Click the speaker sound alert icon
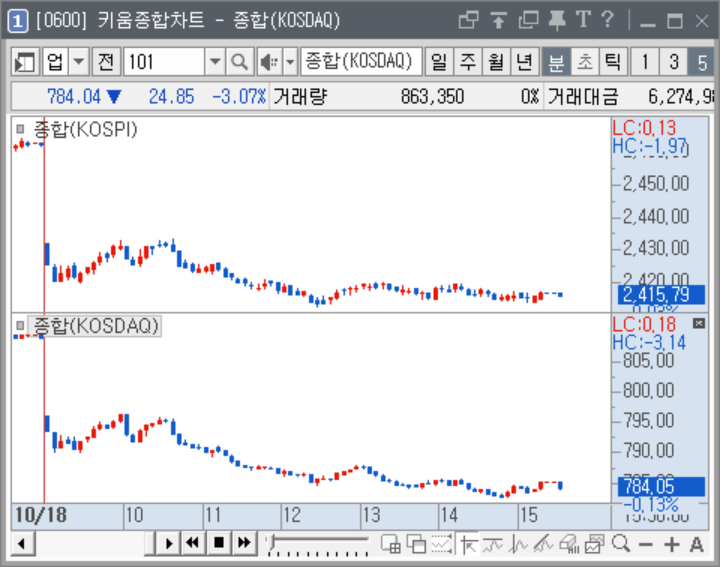The height and width of the screenshot is (567, 720). click(270, 62)
